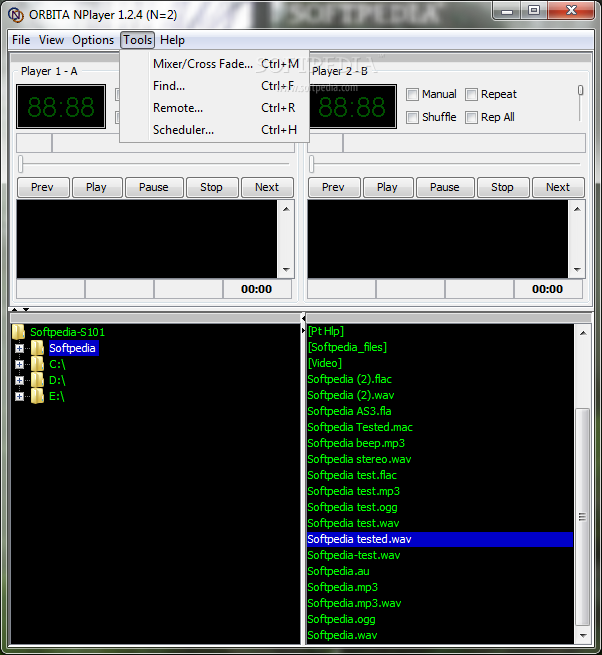Expand the D:\ drive node
The height and width of the screenshot is (655, 602).
pyautogui.click(x=19, y=380)
